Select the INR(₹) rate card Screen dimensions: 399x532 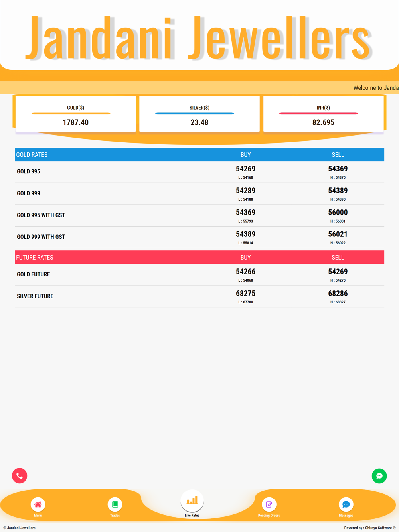tap(323, 114)
